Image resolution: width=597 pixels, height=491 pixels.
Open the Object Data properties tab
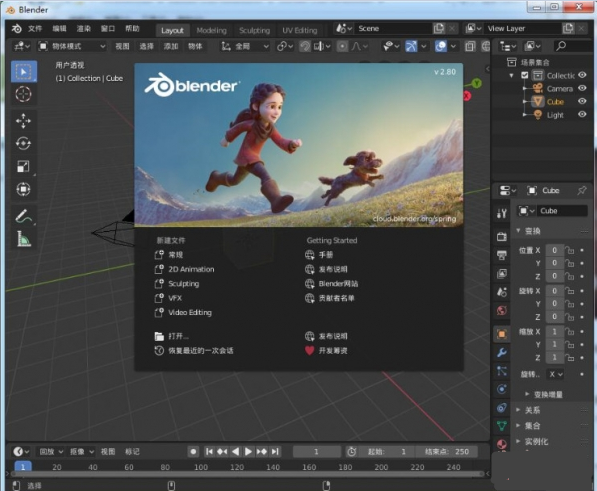coord(502,426)
